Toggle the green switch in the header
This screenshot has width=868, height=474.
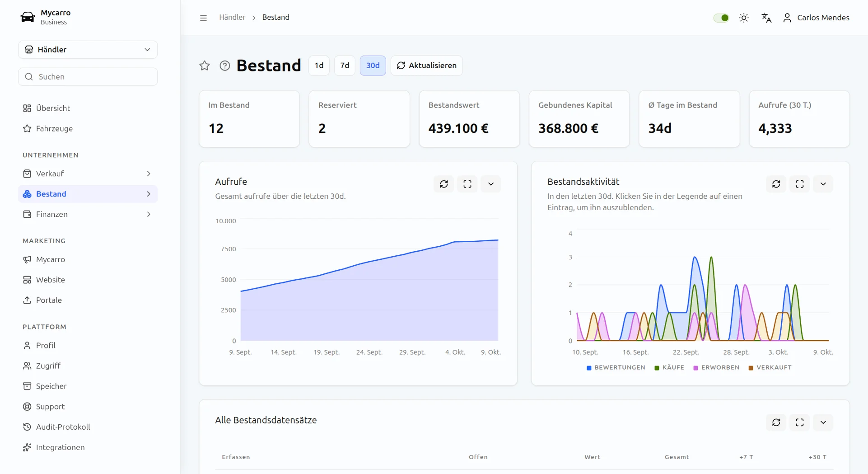tap(721, 18)
